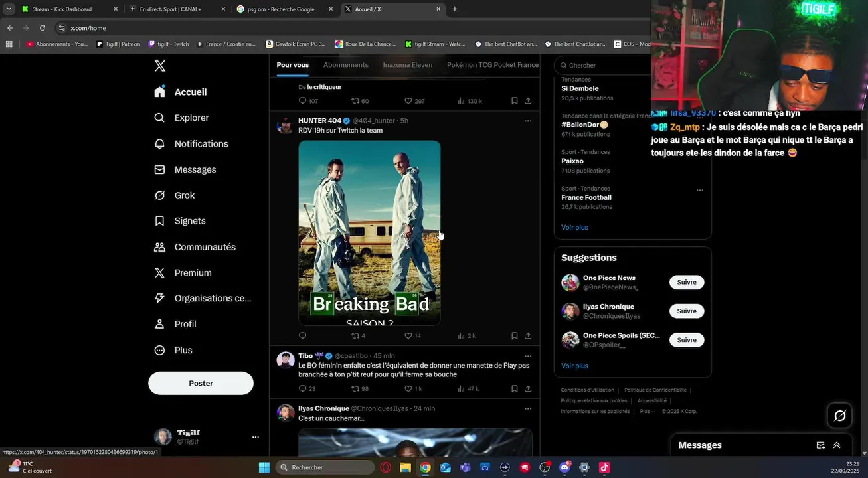Image resolution: width=868 pixels, height=478 pixels.
Task: Reload the page in Chrome
Action: [43, 28]
